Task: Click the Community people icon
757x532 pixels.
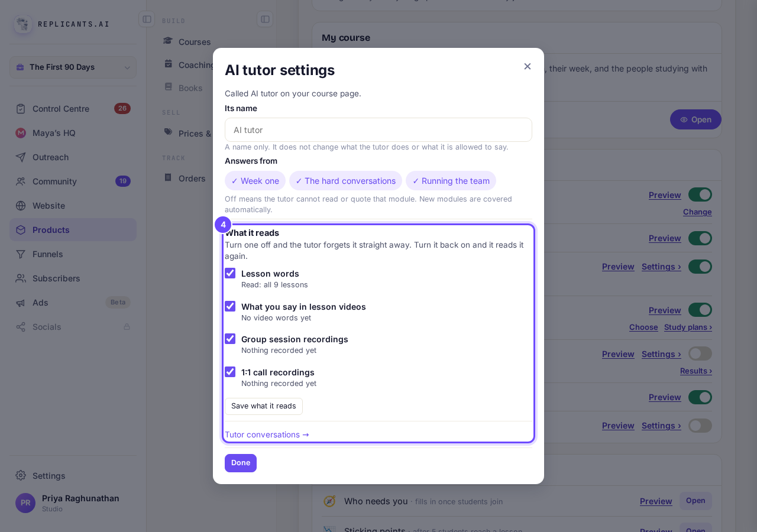Action: pos(21,181)
